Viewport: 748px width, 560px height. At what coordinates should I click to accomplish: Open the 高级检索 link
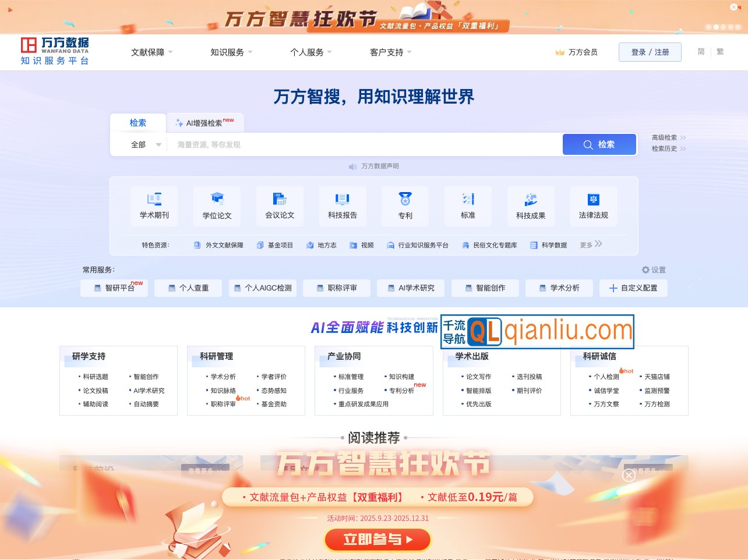[x=664, y=137]
